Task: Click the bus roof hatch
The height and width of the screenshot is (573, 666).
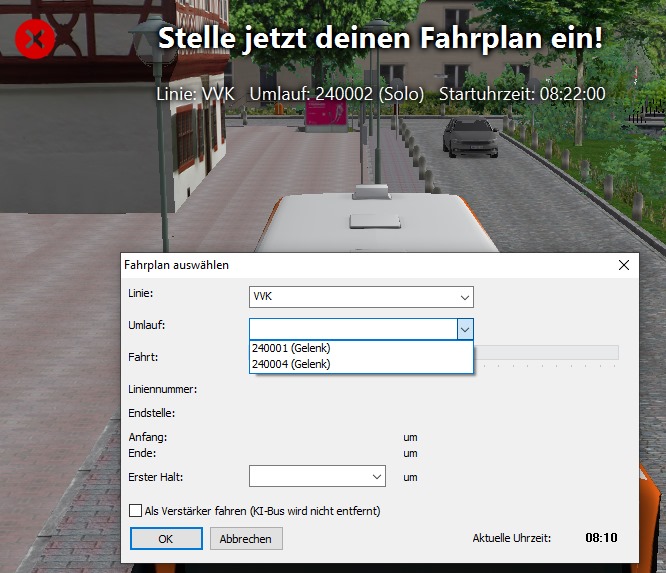Action: 375,221
